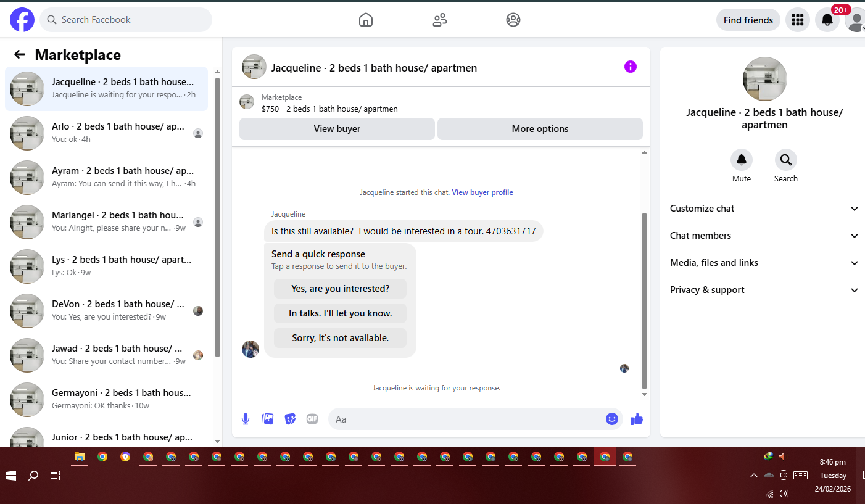Send quick reply 'In talks. I'll let you know.'

pos(340,313)
